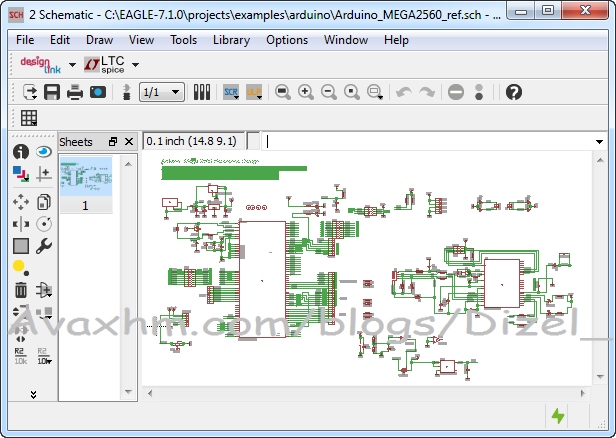Click the canvas horizontal scrollbar right arrow
The image size is (616, 438).
click(x=583, y=393)
